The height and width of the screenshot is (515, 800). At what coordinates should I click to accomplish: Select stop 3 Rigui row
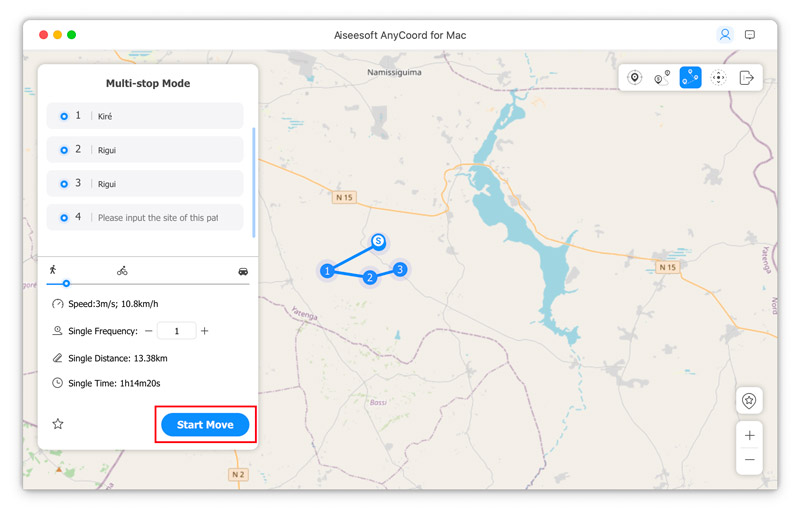(x=145, y=183)
